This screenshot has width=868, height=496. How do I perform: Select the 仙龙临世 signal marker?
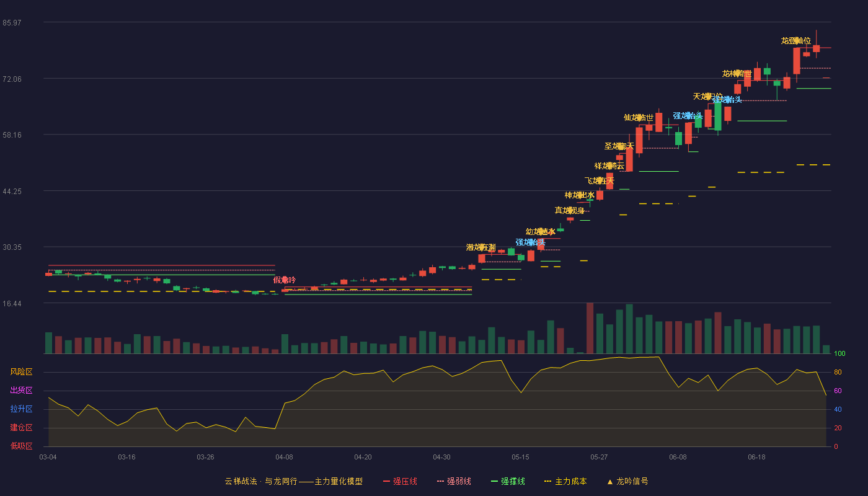point(639,118)
